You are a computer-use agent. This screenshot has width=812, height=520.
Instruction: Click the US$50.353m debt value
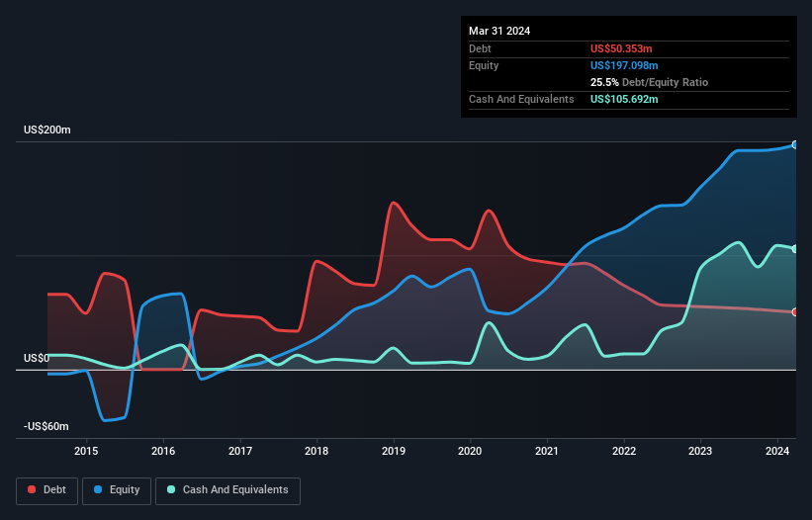pyautogui.click(x=621, y=48)
